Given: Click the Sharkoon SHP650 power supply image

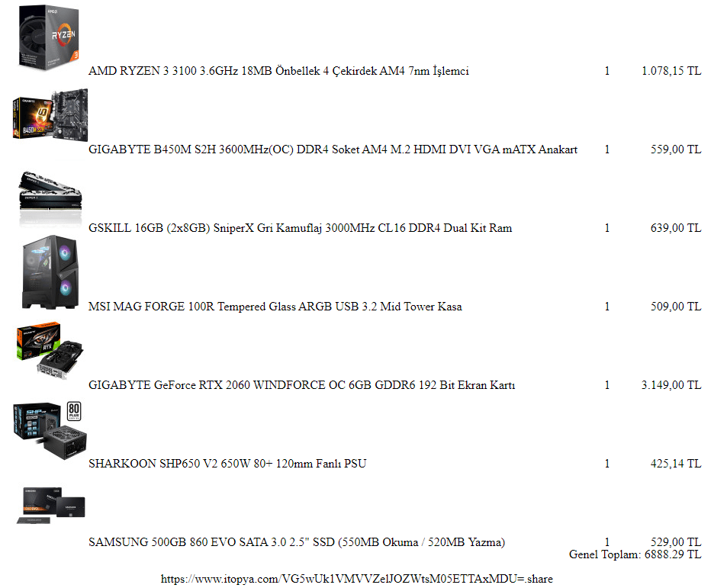Looking at the screenshot, I should pos(50,430).
